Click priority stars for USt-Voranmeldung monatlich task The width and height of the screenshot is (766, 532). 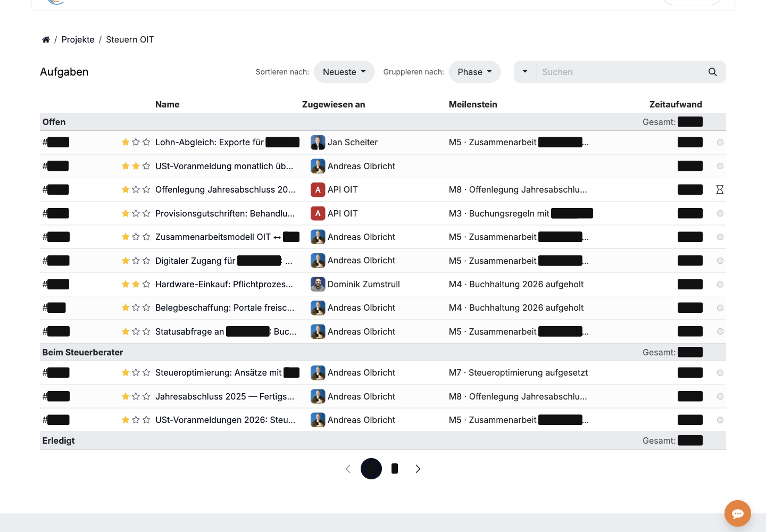click(136, 166)
